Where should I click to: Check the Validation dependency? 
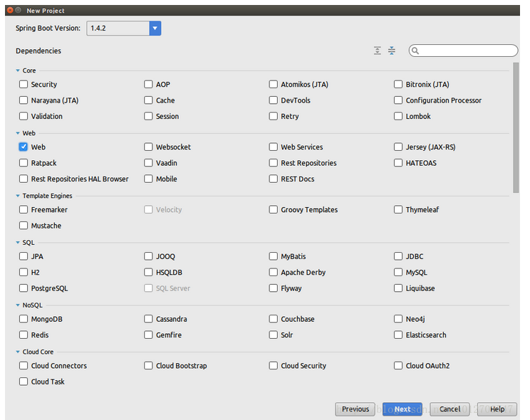[24, 116]
